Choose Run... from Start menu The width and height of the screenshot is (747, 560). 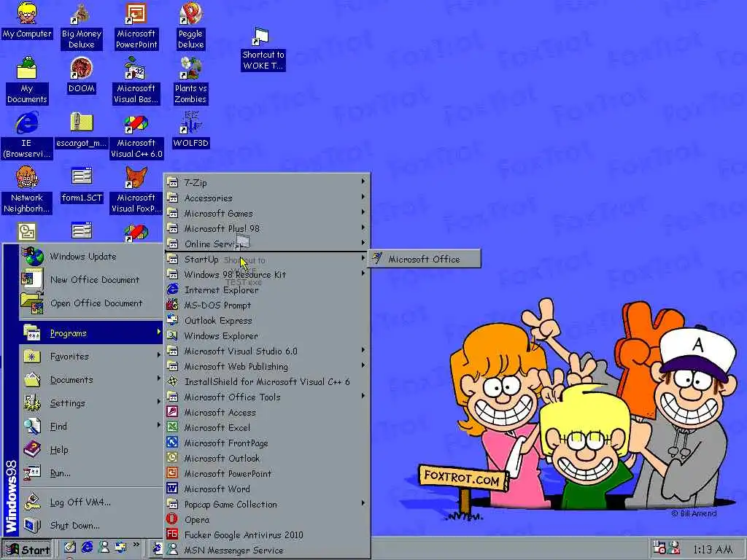click(91, 472)
